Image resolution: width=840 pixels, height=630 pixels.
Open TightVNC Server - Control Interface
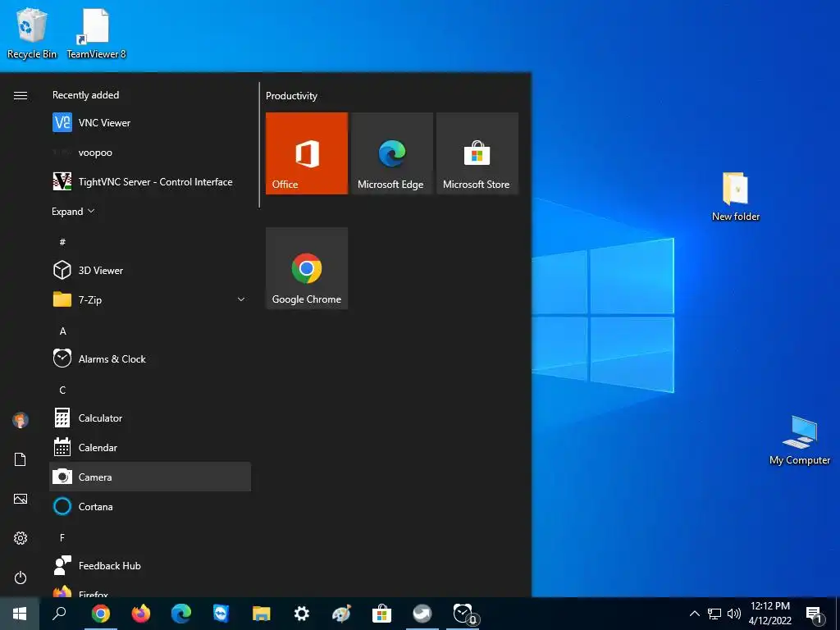click(x=150, y=181)
